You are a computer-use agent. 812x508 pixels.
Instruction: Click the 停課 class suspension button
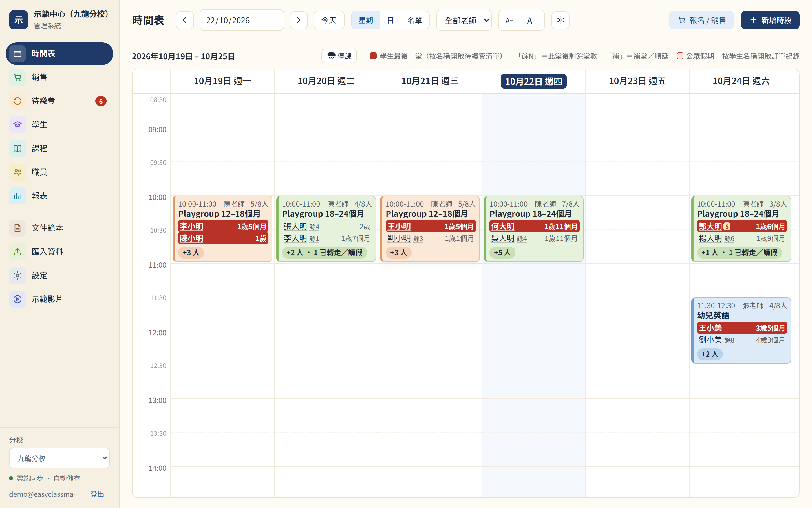tap(339, 56)
